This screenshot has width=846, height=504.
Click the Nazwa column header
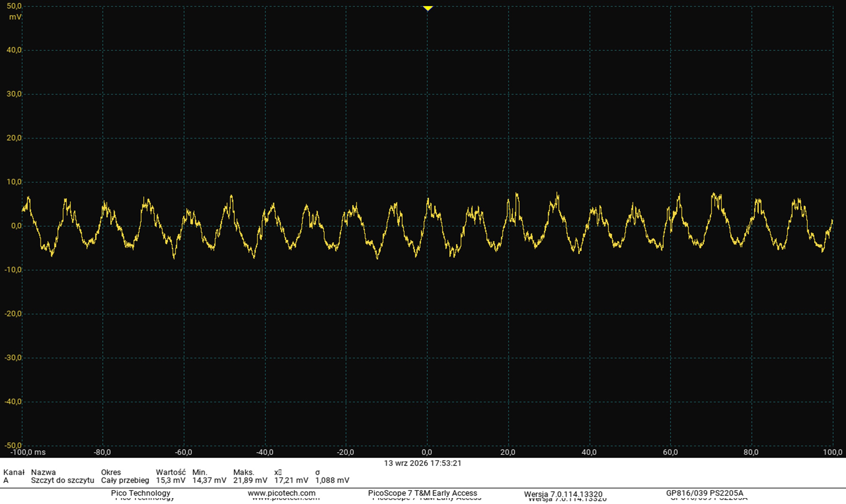43,472
